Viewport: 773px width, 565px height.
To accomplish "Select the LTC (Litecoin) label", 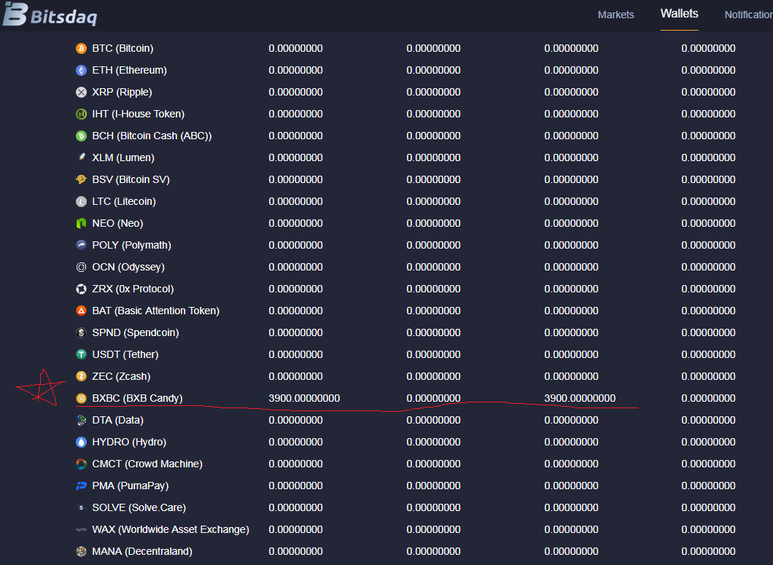I will click(x=124, y=202).
